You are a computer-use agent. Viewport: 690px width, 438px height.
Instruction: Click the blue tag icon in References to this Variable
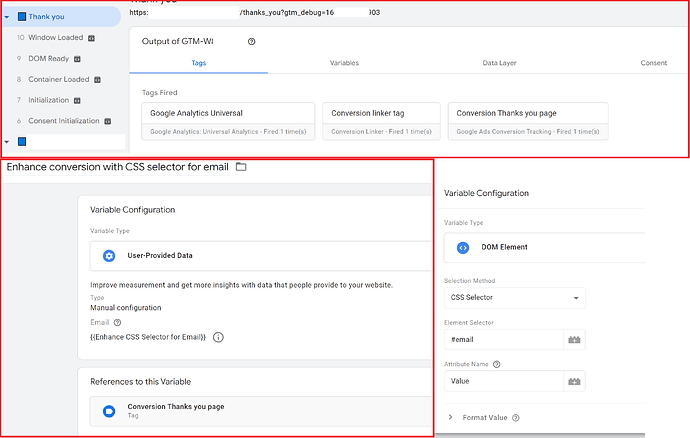(x=109, y=411)
